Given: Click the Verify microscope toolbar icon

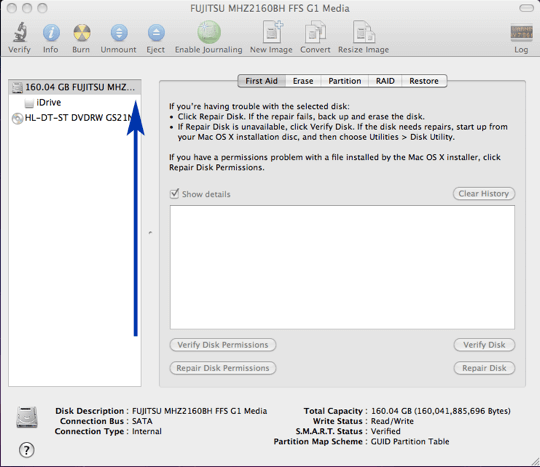Looking at the screenshot, I should click(x=20, y=32).
